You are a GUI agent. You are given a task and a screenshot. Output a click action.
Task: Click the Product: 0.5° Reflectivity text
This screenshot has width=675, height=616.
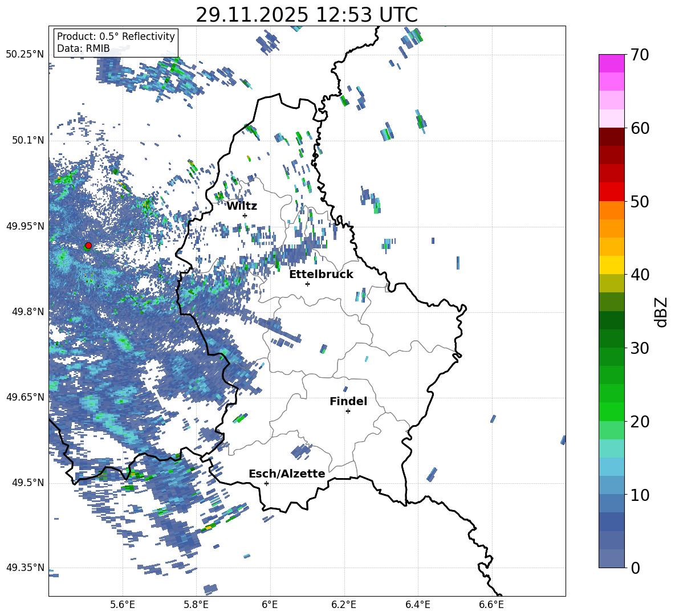tap(116, 36)
